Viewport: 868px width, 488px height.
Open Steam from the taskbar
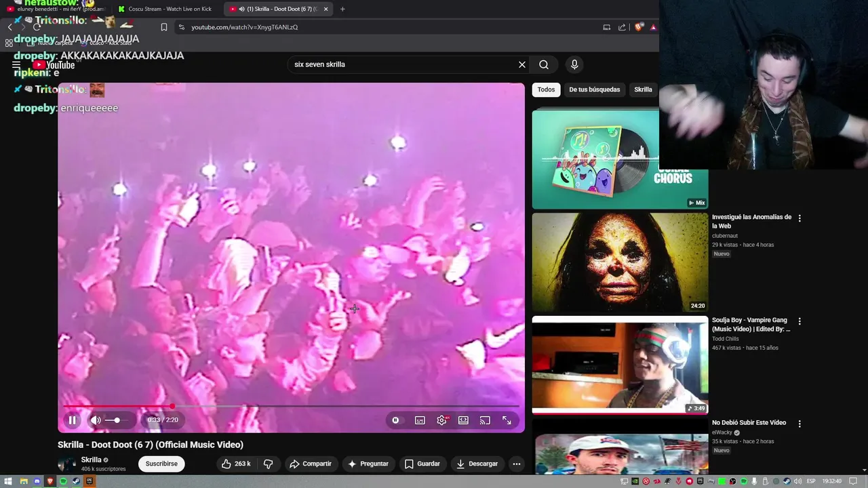pos(76,481)
